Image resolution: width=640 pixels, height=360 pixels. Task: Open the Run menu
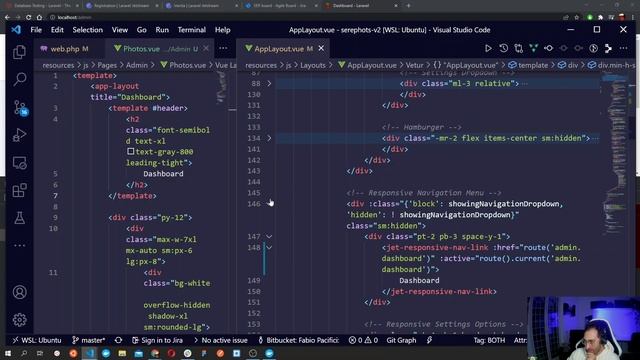[162, 30]
